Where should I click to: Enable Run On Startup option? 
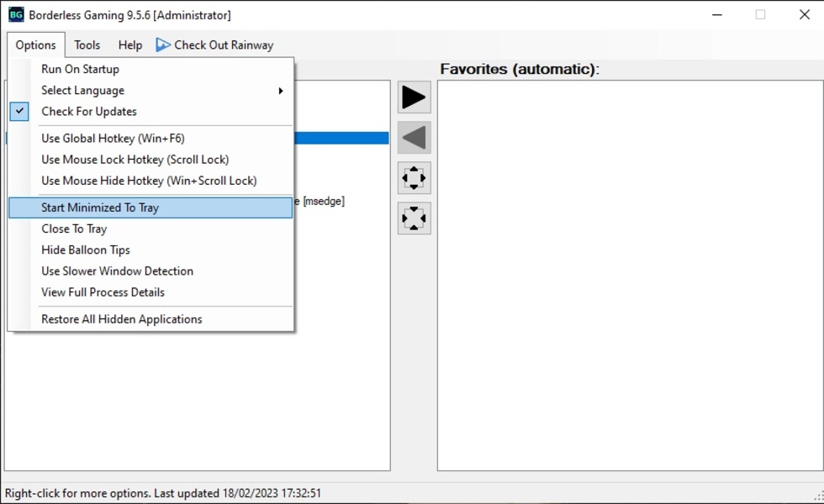(80, 70)
